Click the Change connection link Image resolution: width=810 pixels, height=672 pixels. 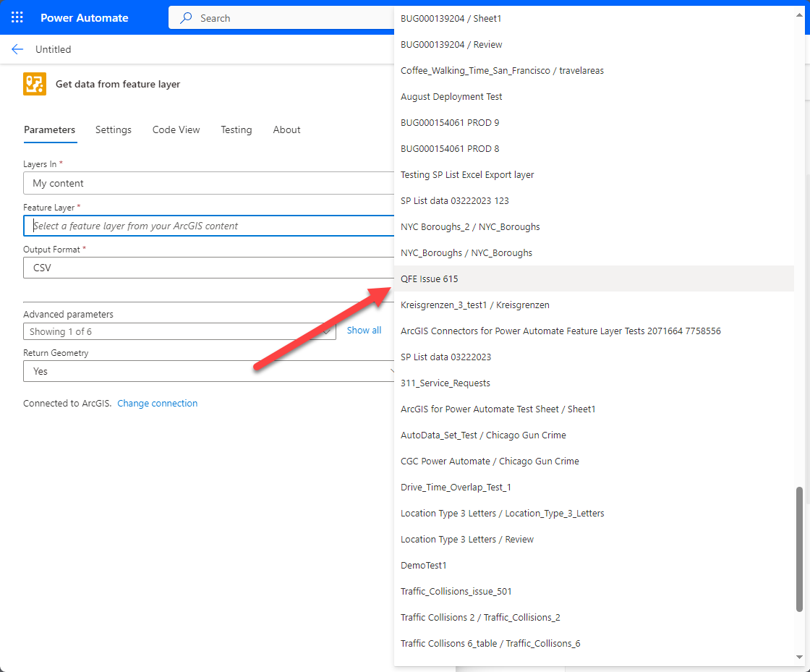(157, 403)
